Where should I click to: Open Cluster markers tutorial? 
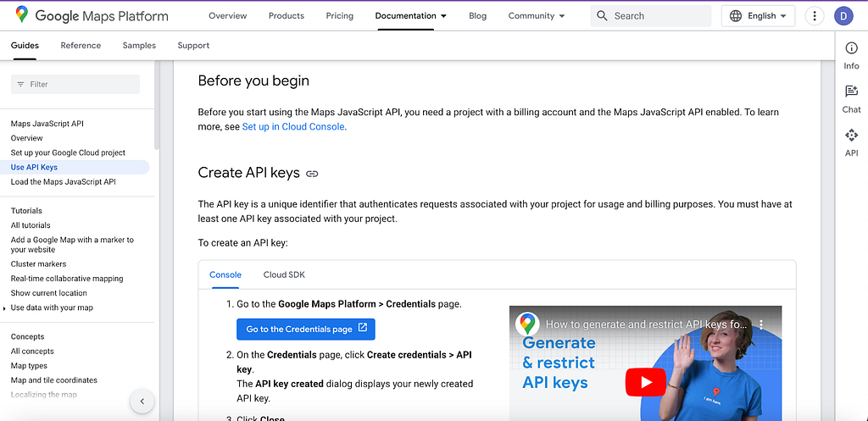tap(38, 264)
